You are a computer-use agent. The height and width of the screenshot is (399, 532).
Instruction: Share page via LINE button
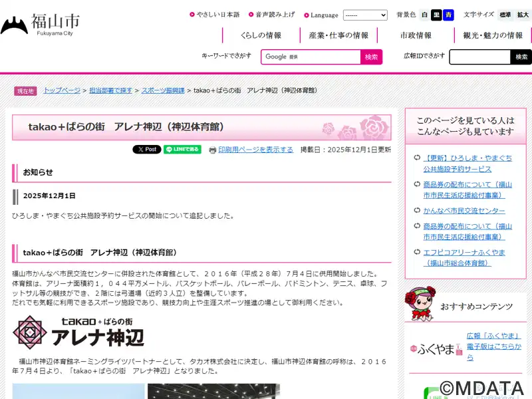pyautogui.click(x=182, y=150)
